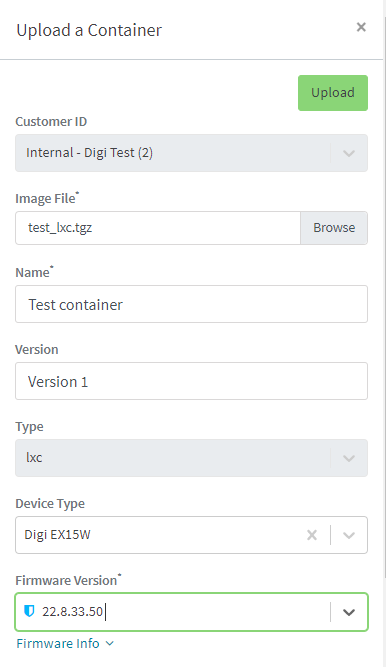Click the Digi EX15W device type value

pos(57,535)
